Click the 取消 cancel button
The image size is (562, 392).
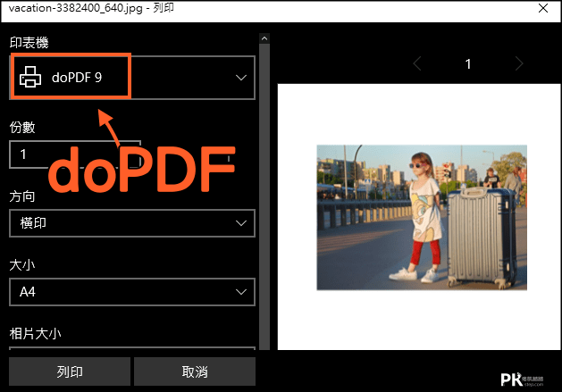(x=195, y=371)
